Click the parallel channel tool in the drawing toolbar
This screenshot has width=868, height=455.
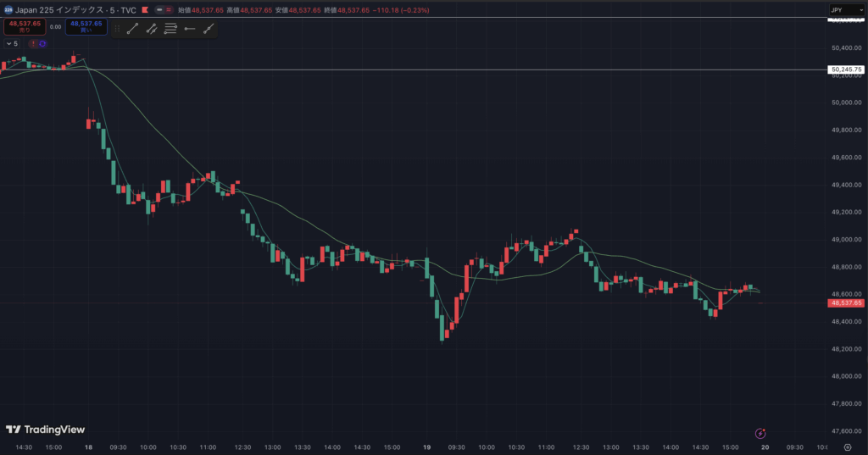[152, 28]
